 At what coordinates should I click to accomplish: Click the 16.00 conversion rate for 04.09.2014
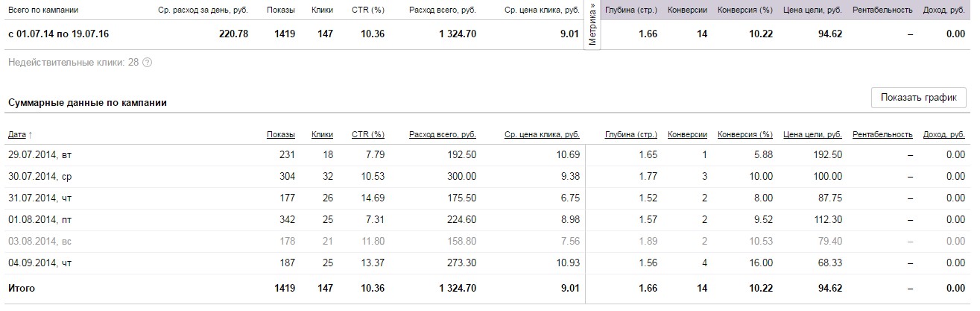[761, 263]
